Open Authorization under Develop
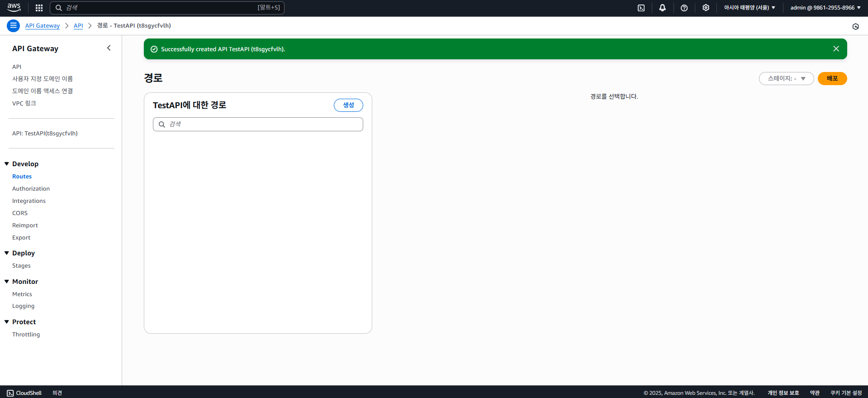 click(31, 188)
